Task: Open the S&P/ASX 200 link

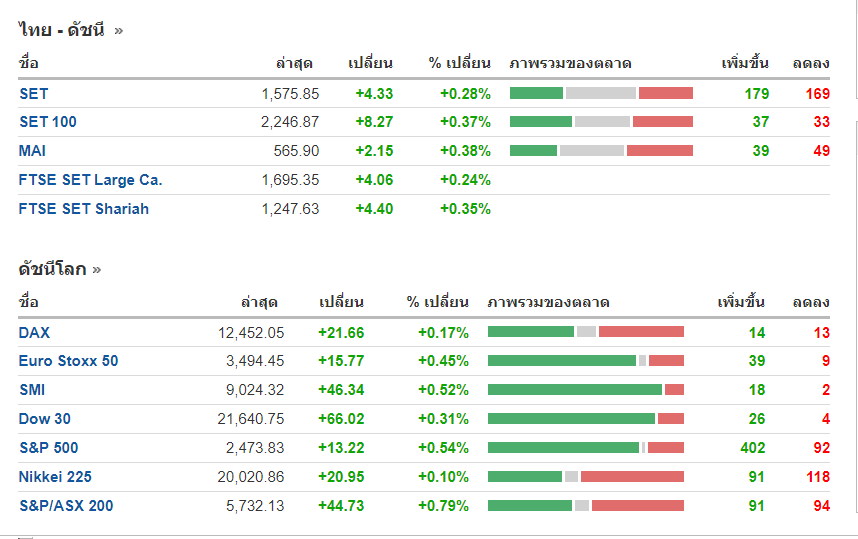Action: 66,506
